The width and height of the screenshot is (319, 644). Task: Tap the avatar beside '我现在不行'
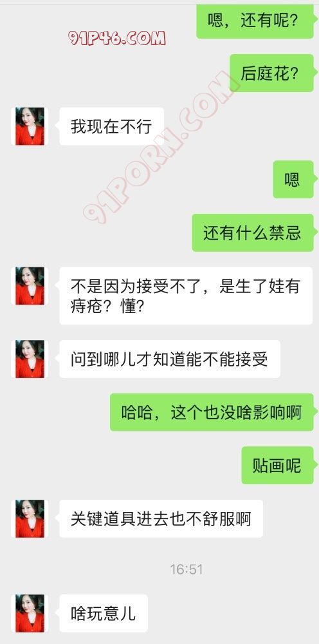[30, 126]
